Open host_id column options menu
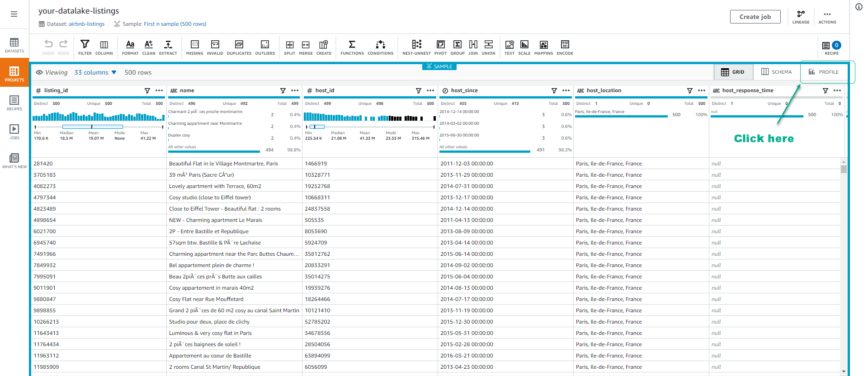 (x=430, y=90)
